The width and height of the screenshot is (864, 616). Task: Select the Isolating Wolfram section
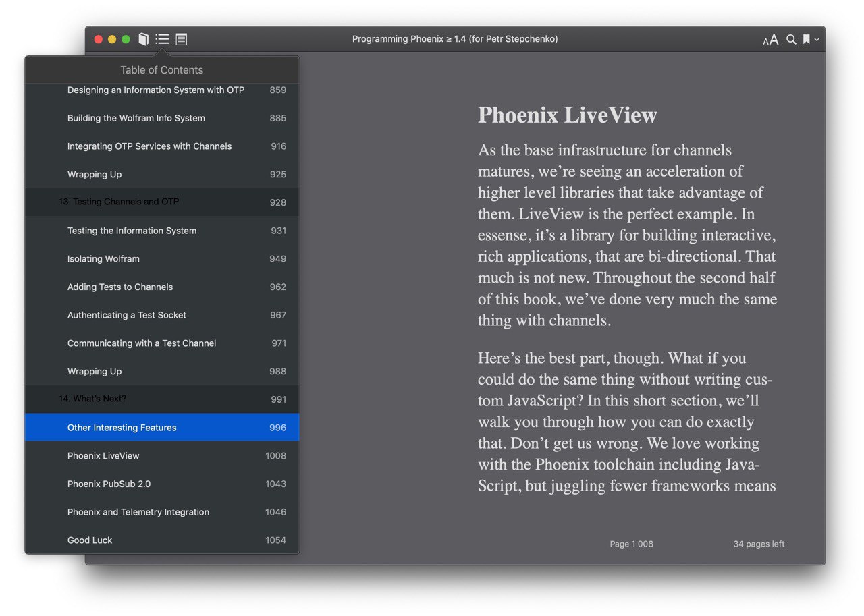coord(162,259)
